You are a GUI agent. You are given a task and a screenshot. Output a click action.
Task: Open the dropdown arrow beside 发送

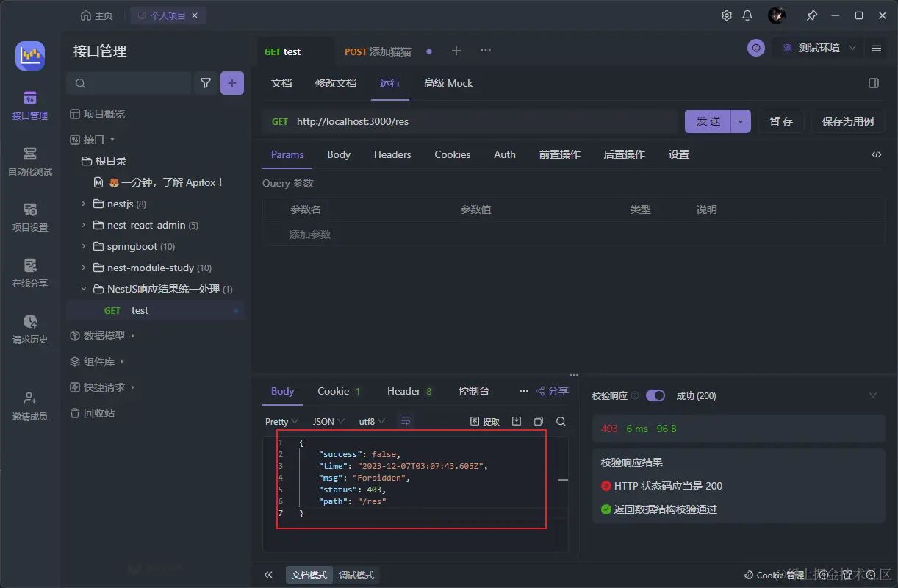741,121
